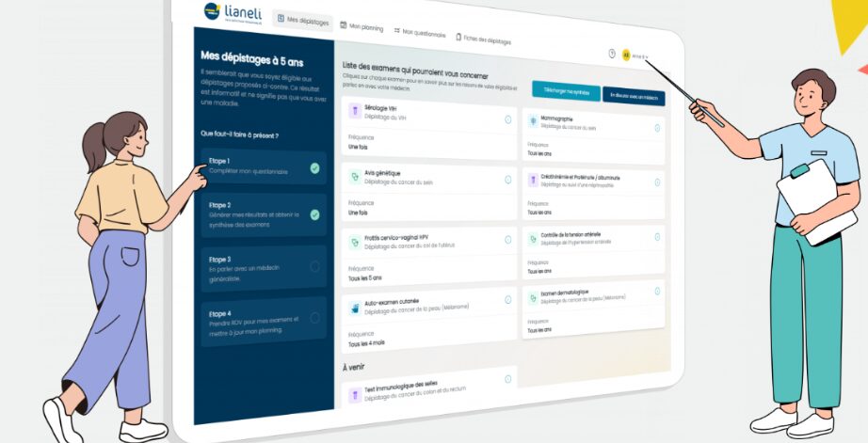
Task: Click the Sérologie VIH test tube icon
Action: tap(355, 111)
